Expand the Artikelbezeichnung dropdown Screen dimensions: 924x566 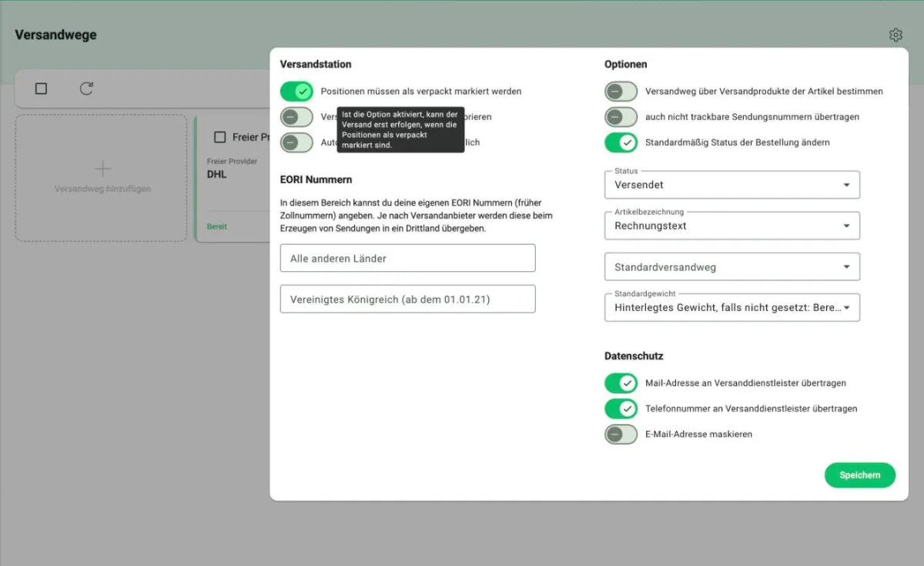tap(732, 226)
